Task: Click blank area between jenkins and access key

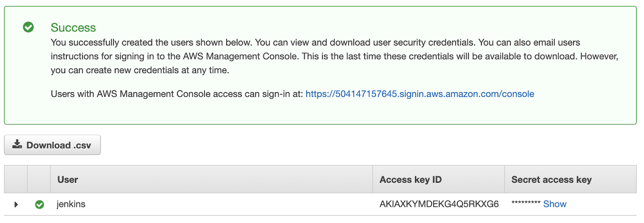Action: pyautogui.click(x=229, y=204)
